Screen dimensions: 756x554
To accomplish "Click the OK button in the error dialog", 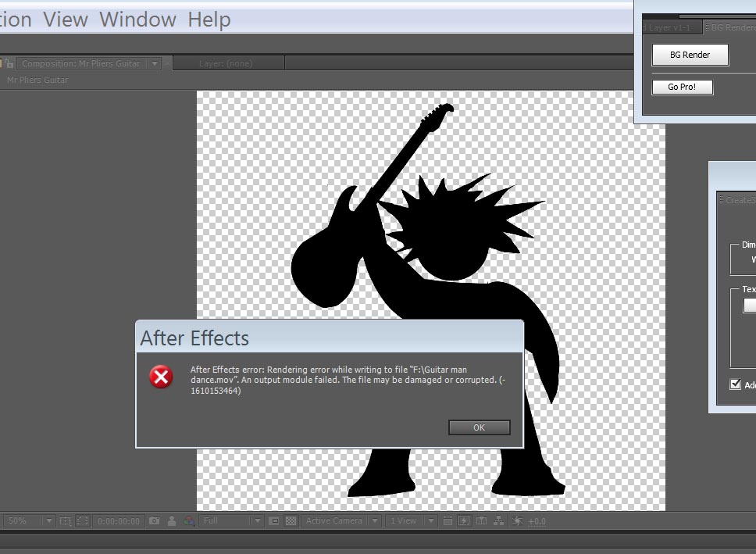I will 479,427.
